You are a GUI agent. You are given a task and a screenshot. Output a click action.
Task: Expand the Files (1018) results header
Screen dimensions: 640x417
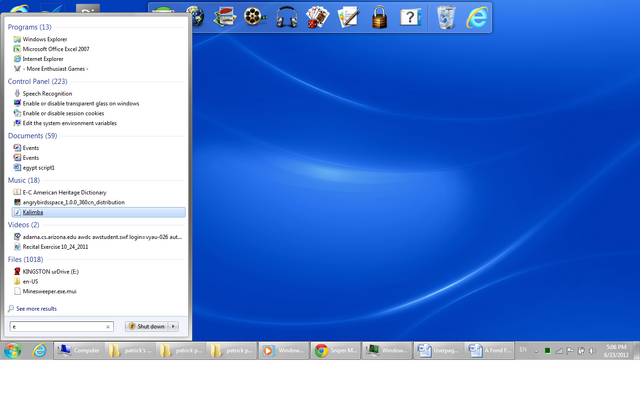(25, 259)
